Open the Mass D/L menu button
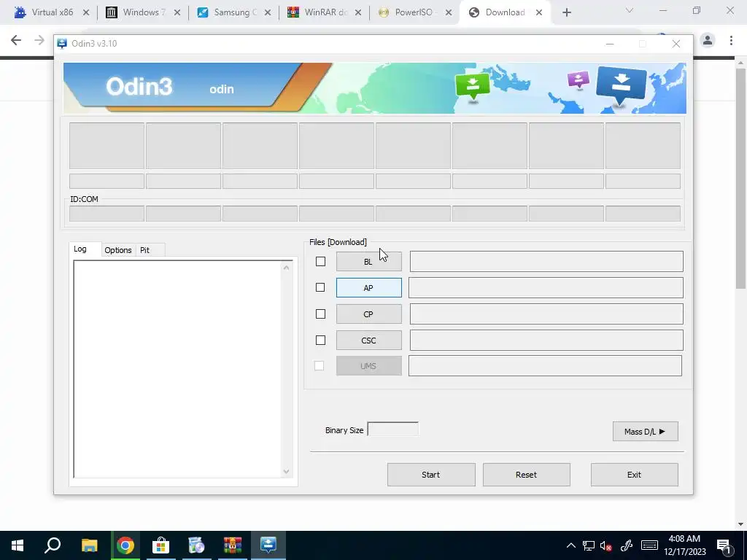Screen dimensions: 747x560 (646, 432)
